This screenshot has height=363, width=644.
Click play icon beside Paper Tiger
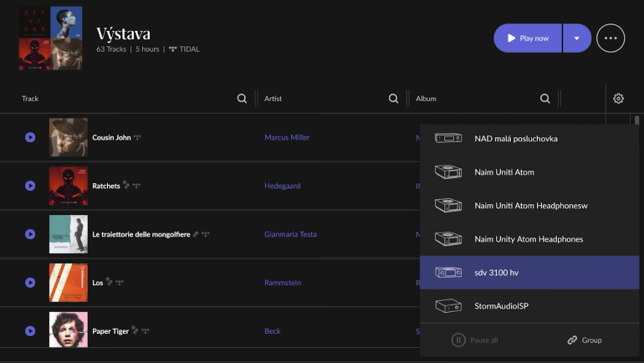(30, 331)
